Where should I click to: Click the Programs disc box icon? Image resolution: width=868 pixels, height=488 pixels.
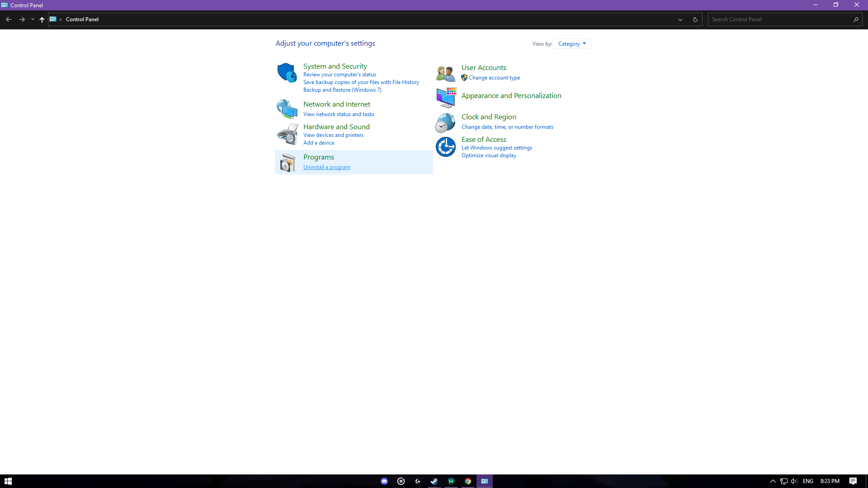click(287, 163)
